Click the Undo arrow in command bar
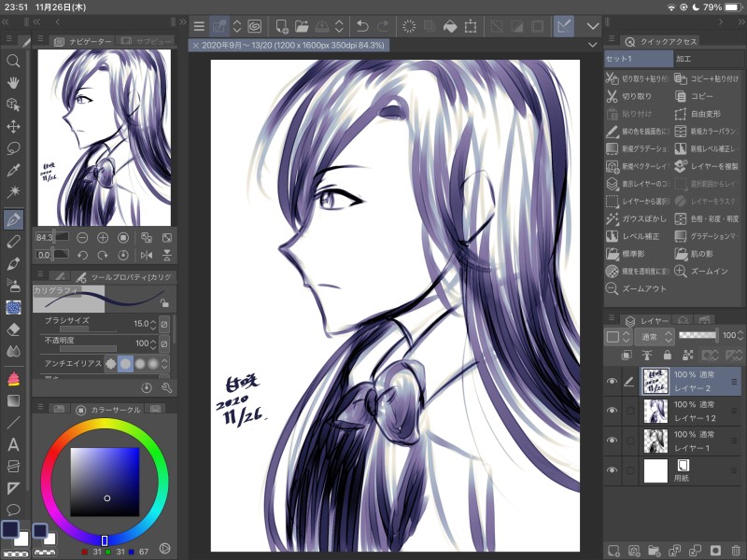The height and width of the screenshot is (560, 747). (362, 26)
